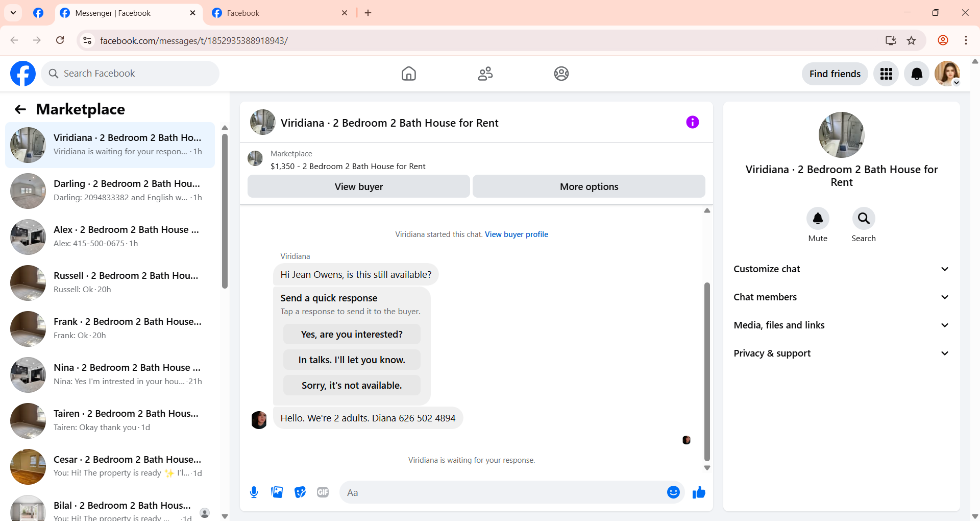
Task: Expand Privacy & support section
Action: click(842, 353)
